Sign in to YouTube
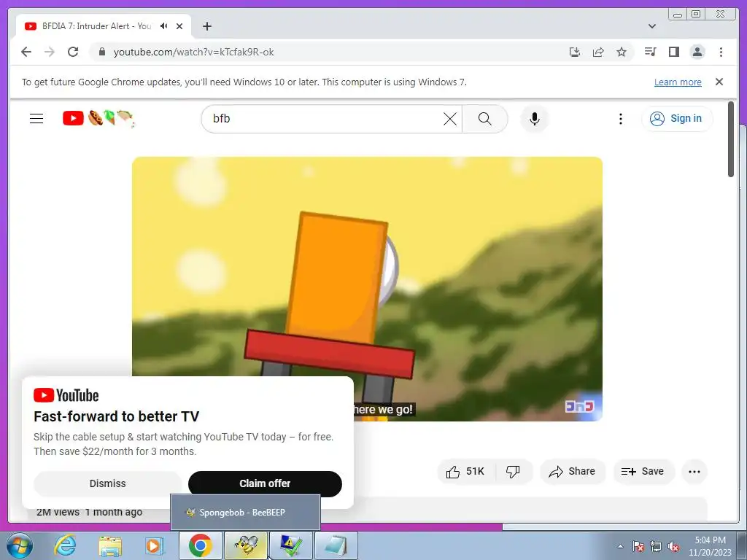 tap(677, 119)
